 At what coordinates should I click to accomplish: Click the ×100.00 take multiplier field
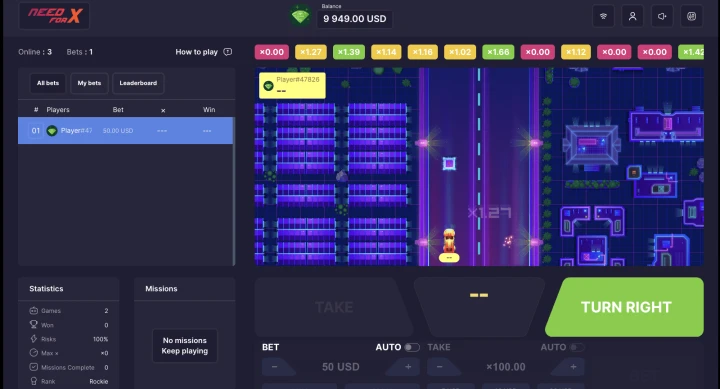pyautogui.click(x=506, y=367)
